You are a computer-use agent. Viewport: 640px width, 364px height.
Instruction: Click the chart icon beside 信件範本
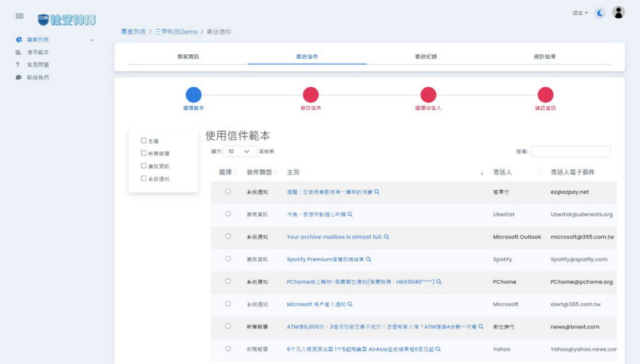point(18,52)
